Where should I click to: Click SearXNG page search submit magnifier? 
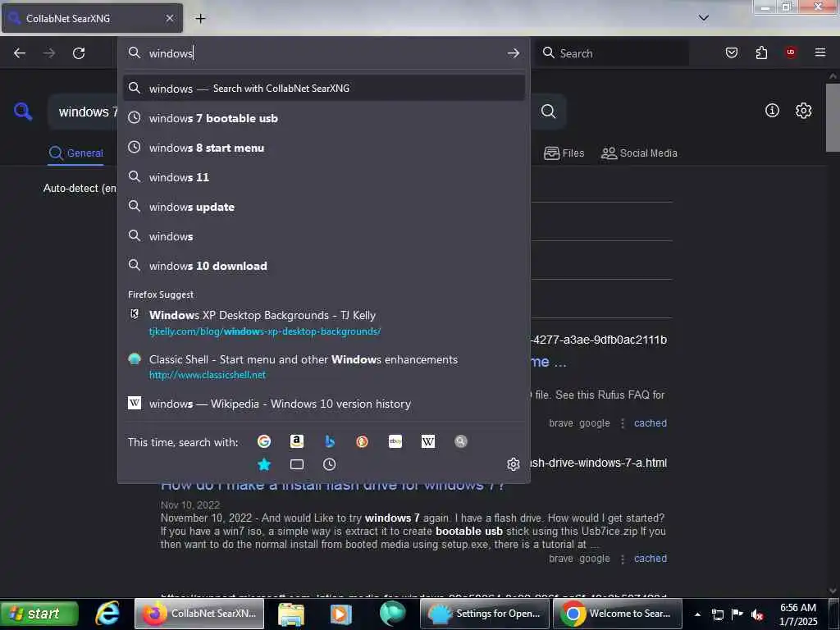tap(548, 111)
